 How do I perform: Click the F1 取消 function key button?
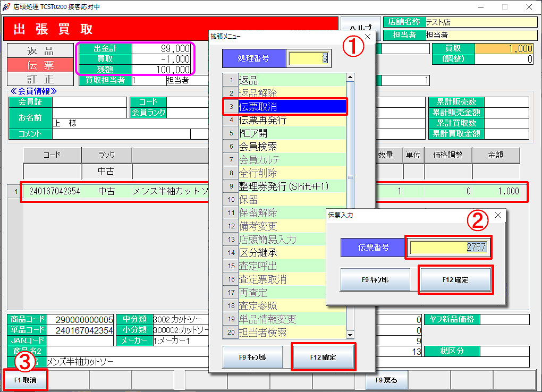pyautogui.click(x=25, y=380)
